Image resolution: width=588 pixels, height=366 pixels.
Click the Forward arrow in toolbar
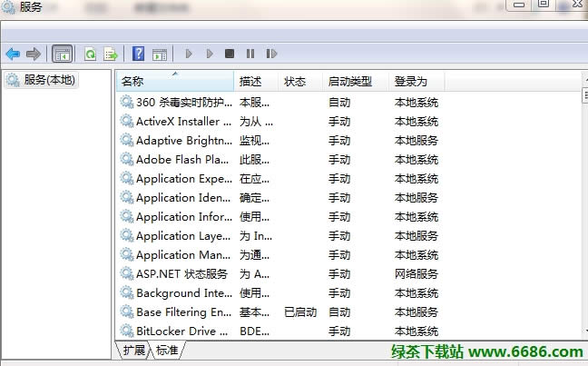point(34,54)
